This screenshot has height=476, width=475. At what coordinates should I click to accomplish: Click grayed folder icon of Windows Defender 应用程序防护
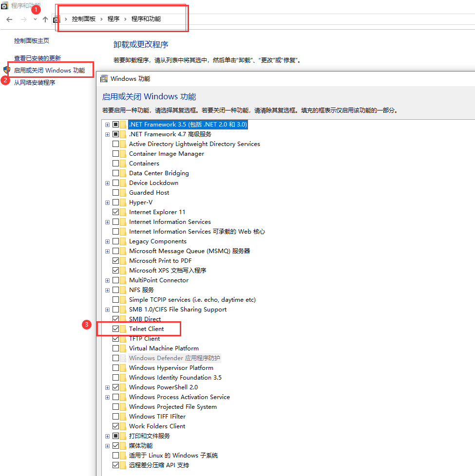(x=123, y=358)
